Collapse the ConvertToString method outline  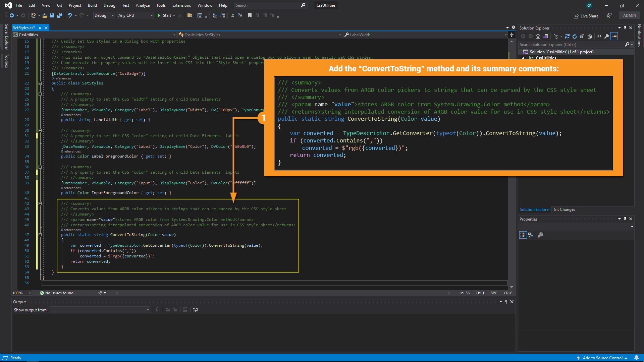coord(40,235)
